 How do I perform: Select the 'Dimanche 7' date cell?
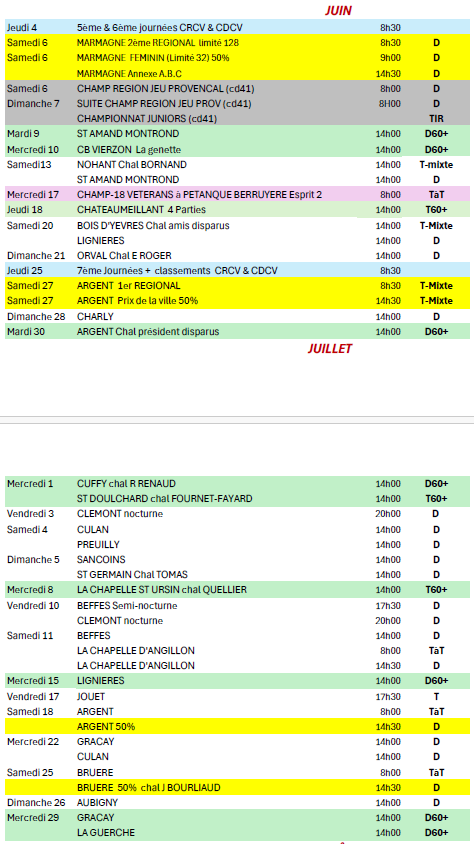point(33,104)
